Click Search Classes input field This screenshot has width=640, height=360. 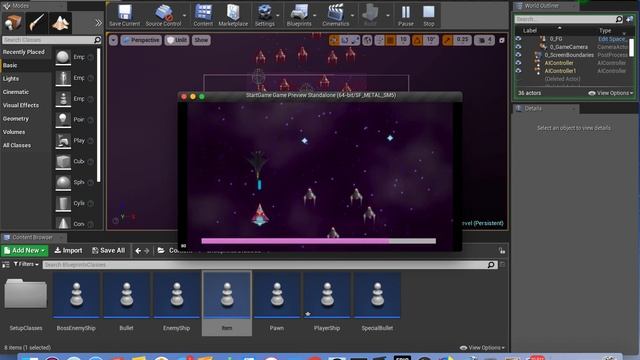(x=51, y=40)
